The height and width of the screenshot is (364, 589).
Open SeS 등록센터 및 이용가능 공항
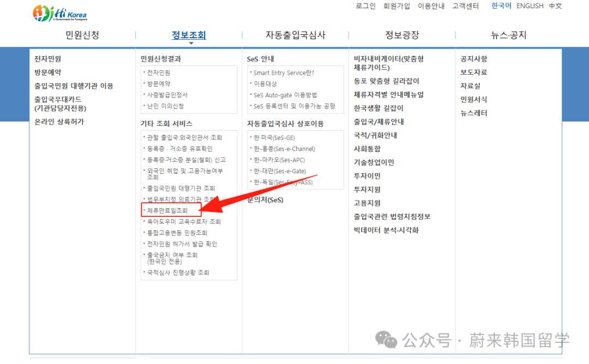tap(294, 107)
